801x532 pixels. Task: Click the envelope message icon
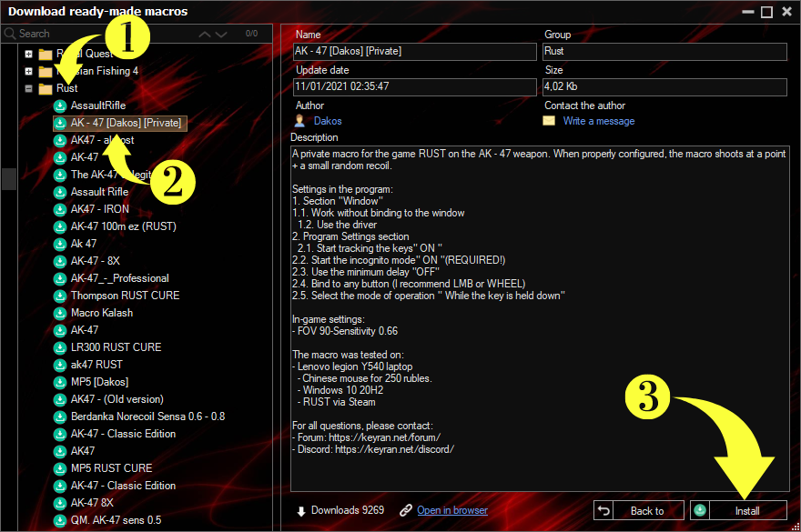pos(549,121)
